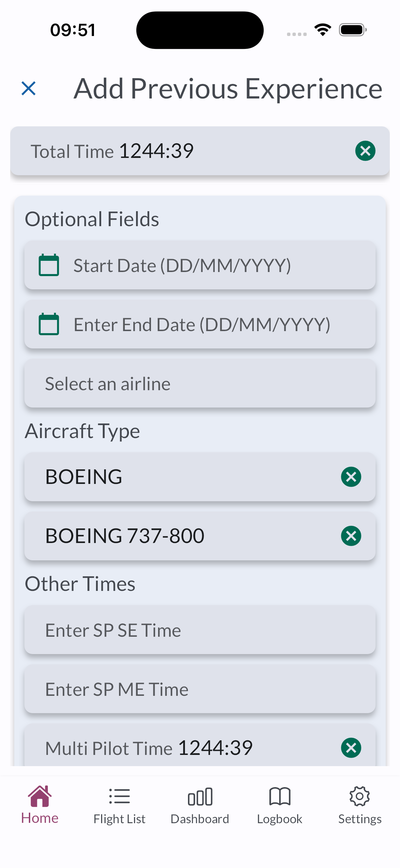The image size is (400, 868).
Task: Focus the Start Date field
Action: click(210, 265)
